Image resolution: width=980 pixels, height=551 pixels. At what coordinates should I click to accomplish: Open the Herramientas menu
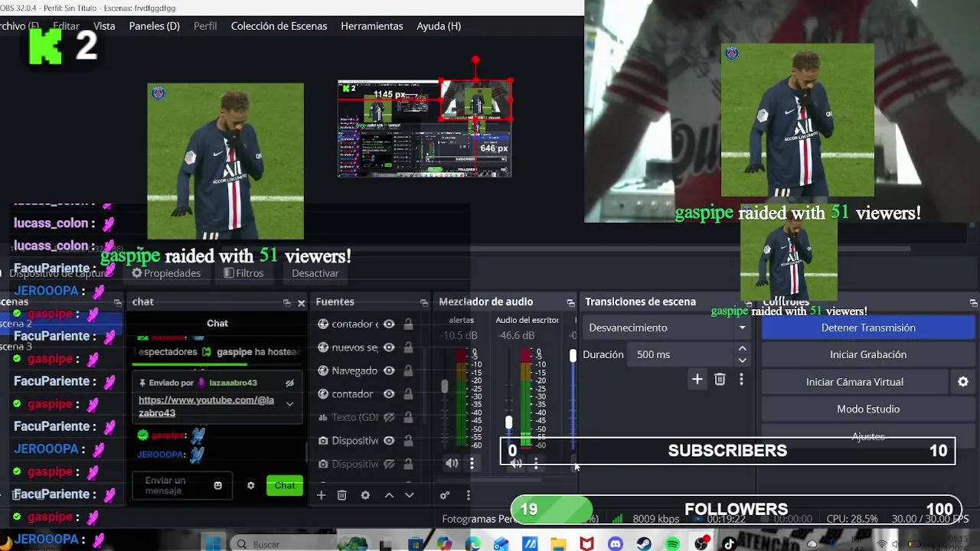point(372,26)
